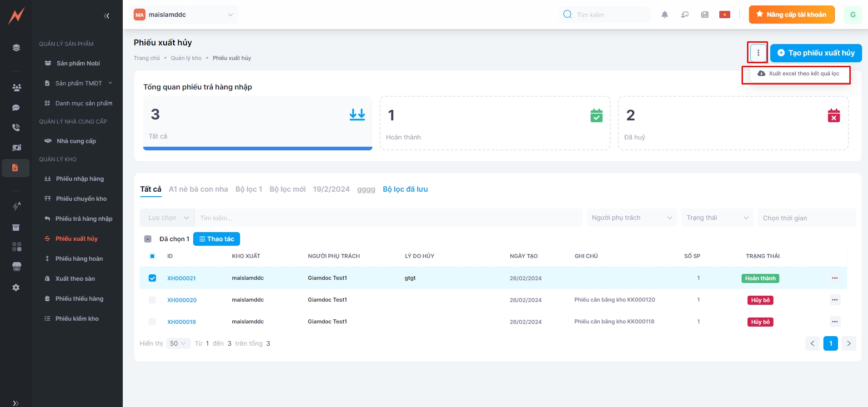This screenshot has height=407, width=868.
Task: Click the notification bell icon
Action: click(664, 15)
